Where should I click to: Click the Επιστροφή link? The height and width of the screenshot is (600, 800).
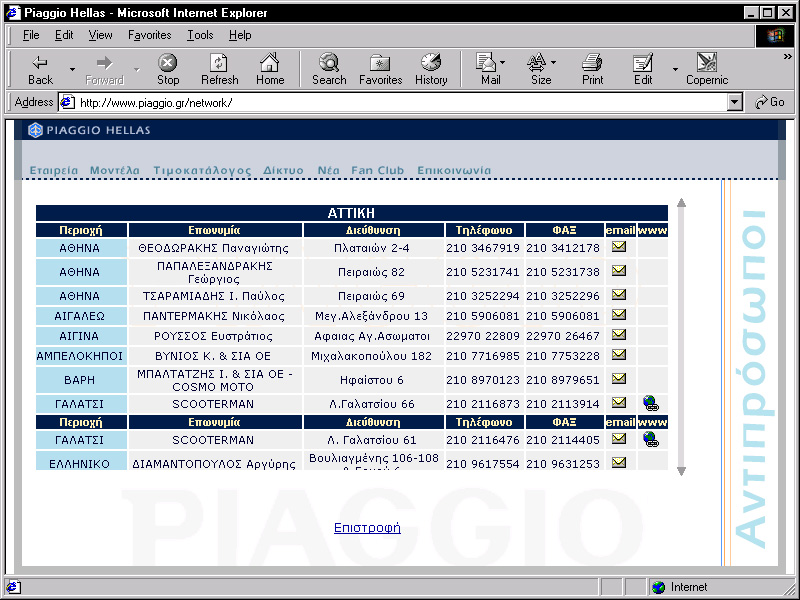click(x=367, y=528)
